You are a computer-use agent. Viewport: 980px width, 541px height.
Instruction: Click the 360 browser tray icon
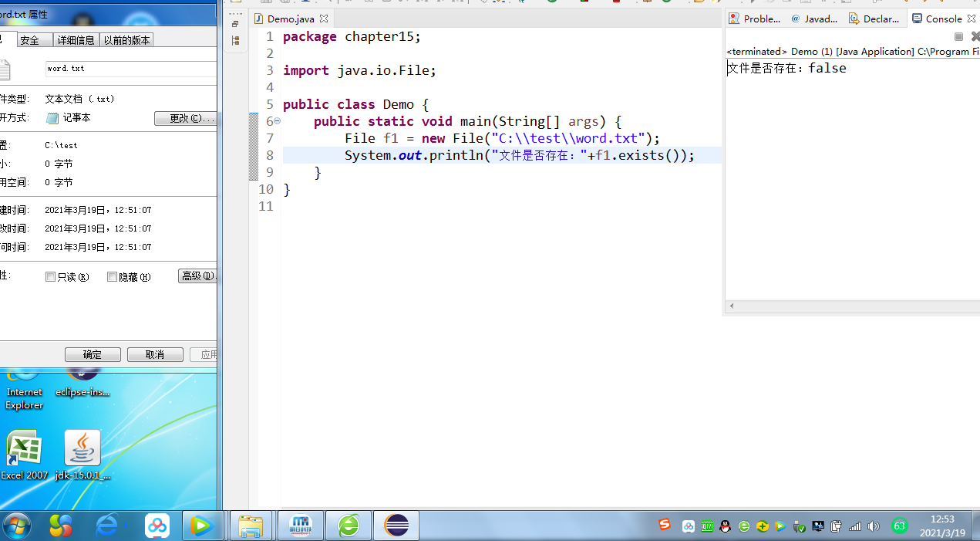[744, 526]
